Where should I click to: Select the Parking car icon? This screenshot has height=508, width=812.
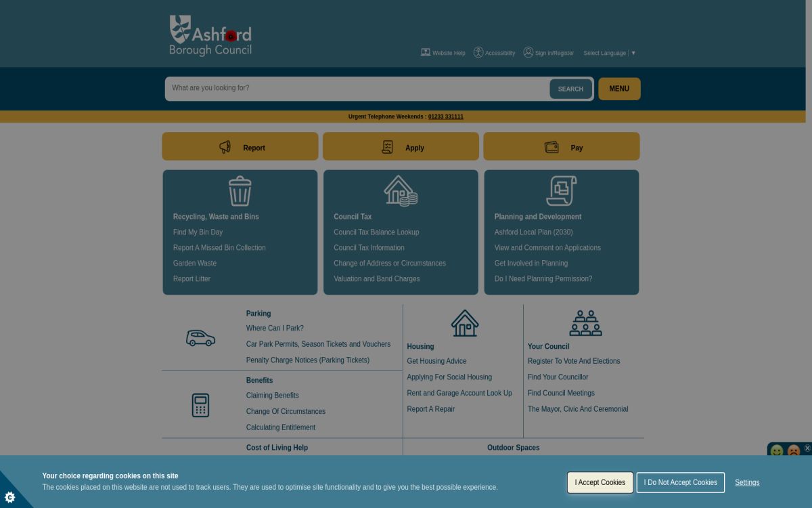click(200, 338)
